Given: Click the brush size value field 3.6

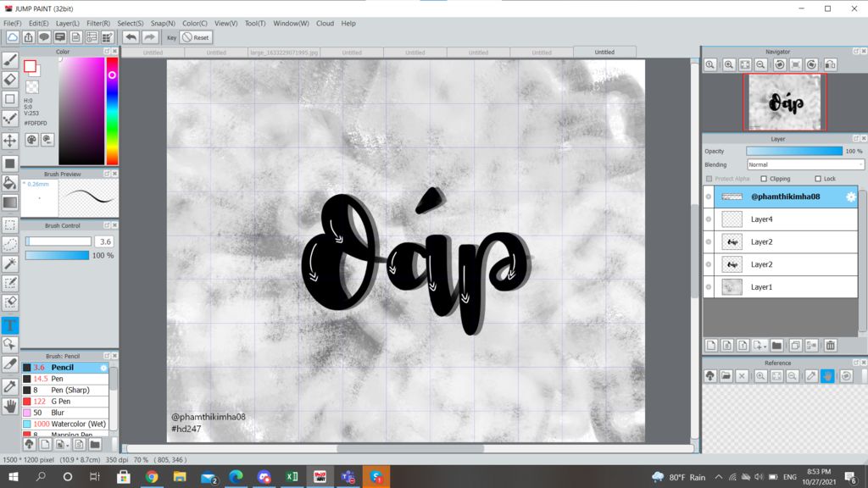Looking at the screenshot, I should tap(104, 241).
